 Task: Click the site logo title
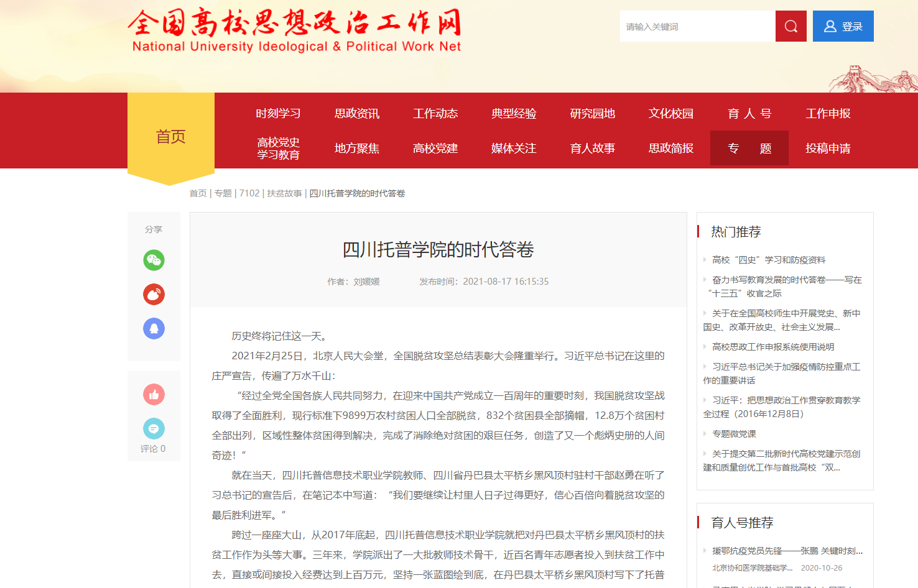pyautogui.click(x=295, y=30)
